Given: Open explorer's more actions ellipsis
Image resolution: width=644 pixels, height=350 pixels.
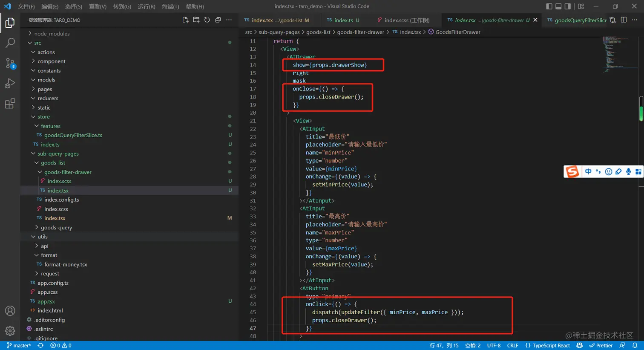Looking at the screenshot, I should pos(229,20).
